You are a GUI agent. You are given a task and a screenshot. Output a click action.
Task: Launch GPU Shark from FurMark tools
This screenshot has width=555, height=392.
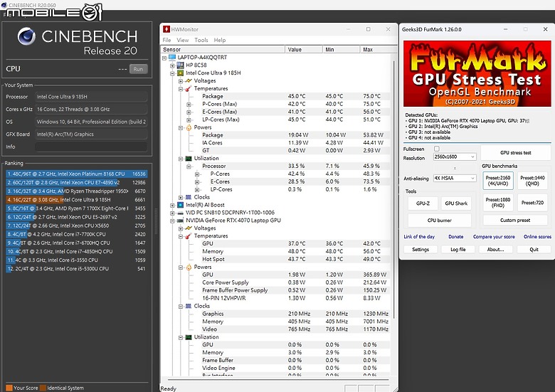(456, 203)
